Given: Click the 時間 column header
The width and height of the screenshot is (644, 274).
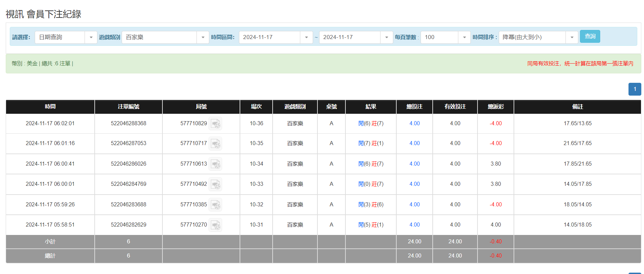Looking at the screenshot, I should tap(50, 107).
